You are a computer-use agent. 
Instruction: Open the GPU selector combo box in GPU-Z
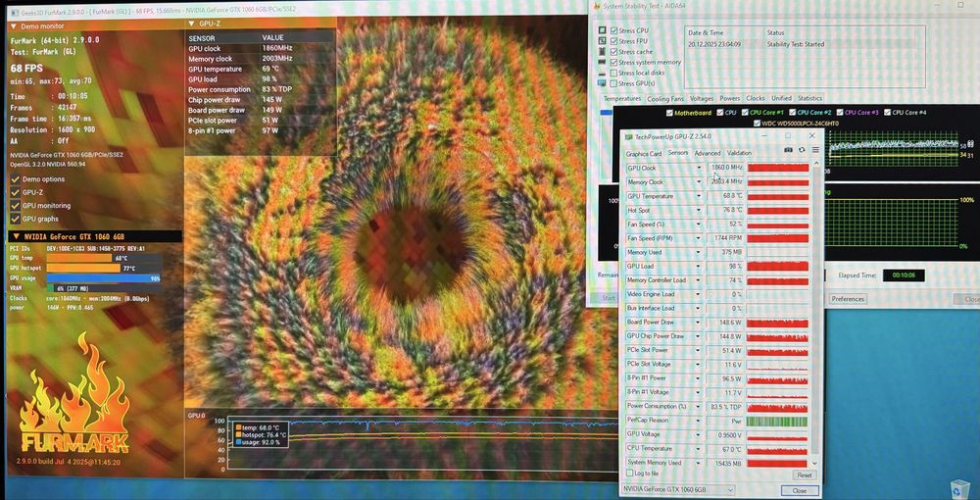pyautogui.click(x=677, y=490)
